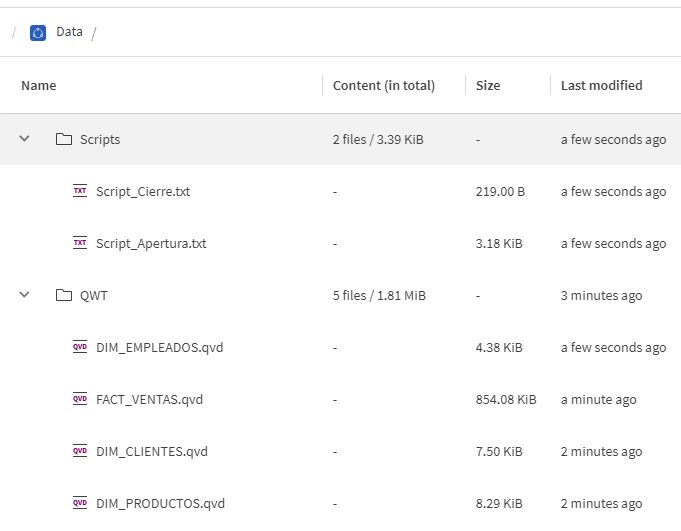The height and width of the screenshot is (531, 681).
Task: Sort by Last modified column header
Action: click(602, 86)
